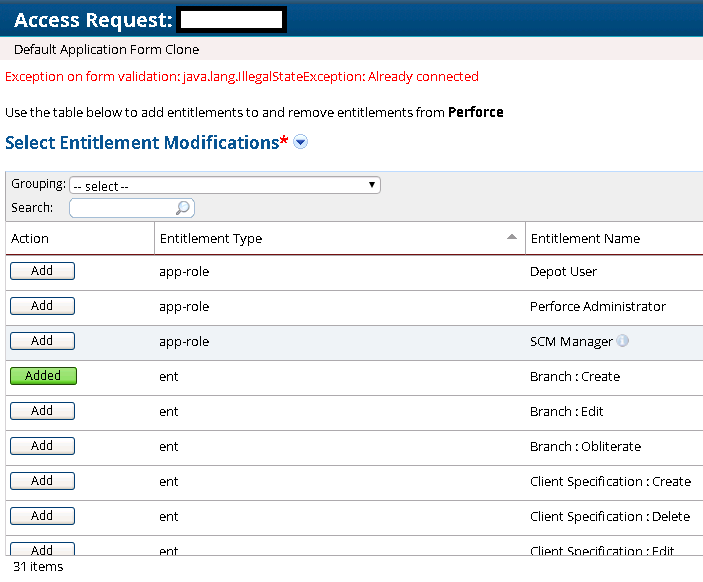Add the Branch : Obliterate entitlement
Screen dimensions: 703x582
tap(43, 446)
